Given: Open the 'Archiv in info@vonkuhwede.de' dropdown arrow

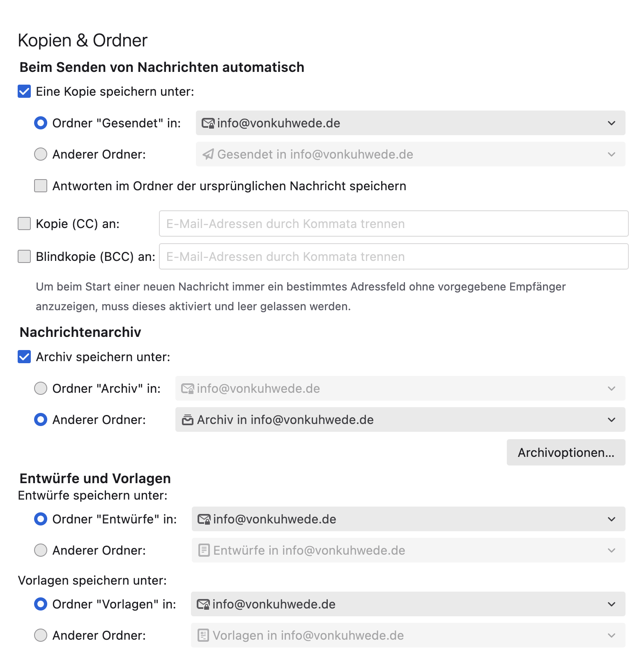Looking at the screenshot, I should point(612,420).
